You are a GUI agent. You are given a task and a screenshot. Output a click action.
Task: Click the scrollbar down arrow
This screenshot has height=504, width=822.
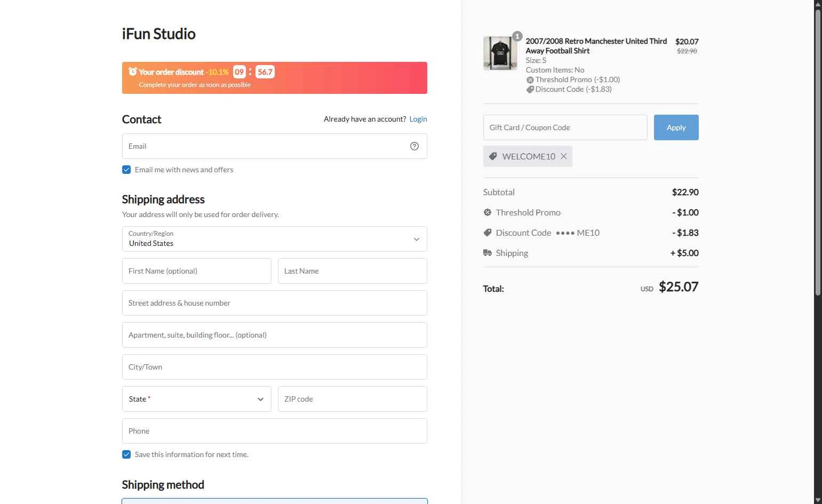(818, 500)
